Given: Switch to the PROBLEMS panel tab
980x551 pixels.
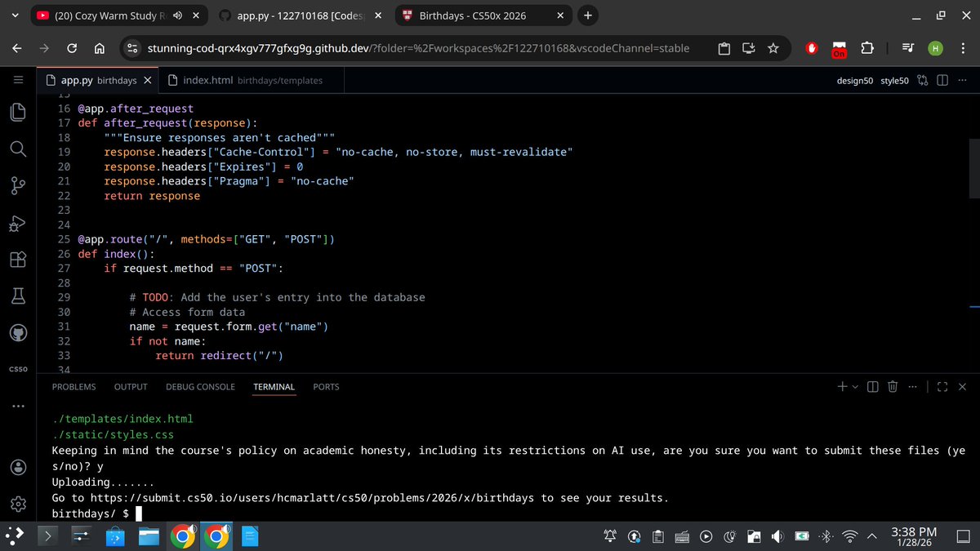Looking at the screenshot, I should pos(73,387).
